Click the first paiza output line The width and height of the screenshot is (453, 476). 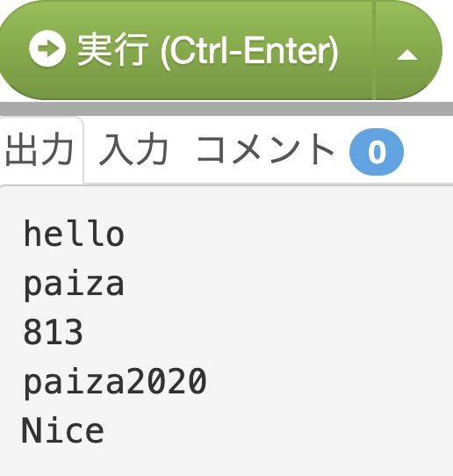coord(74,285)
